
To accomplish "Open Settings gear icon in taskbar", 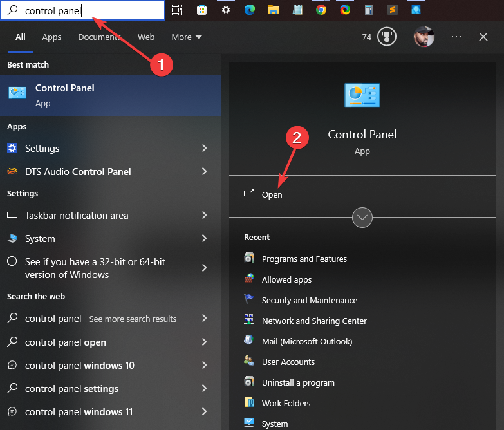I will (x=226, y=10).
